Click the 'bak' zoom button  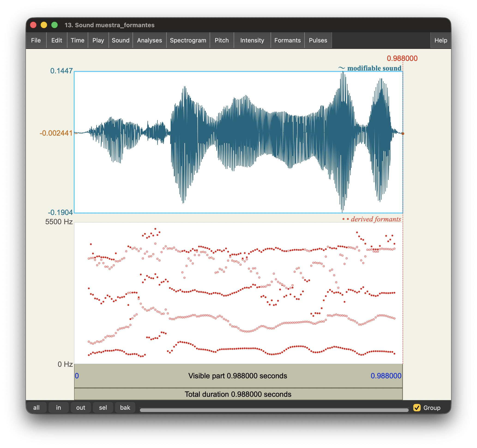click(125, 408)
